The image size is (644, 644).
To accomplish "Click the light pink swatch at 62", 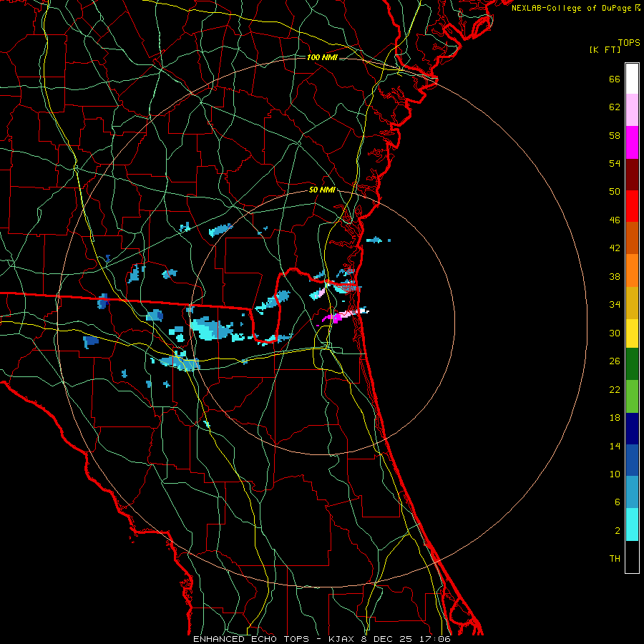I will point(632,110).
